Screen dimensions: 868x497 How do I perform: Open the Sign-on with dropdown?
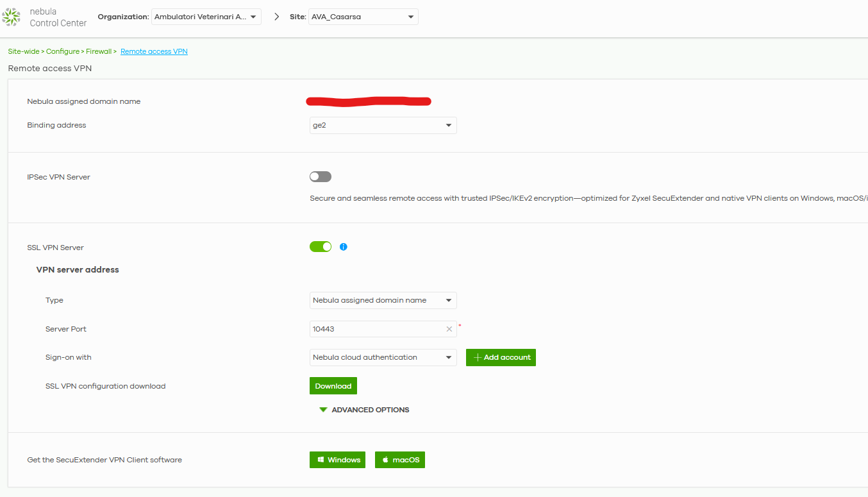tap(383, 357)
